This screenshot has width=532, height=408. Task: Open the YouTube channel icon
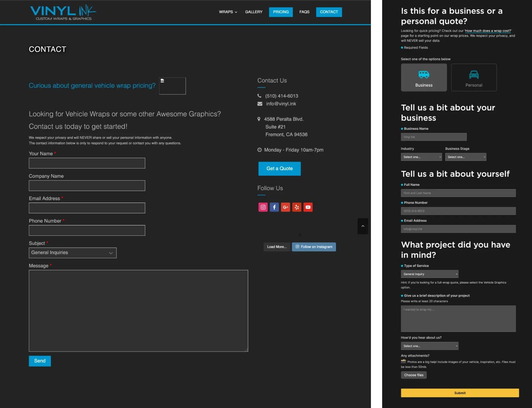pyautogui.click(x=308, y=207)
